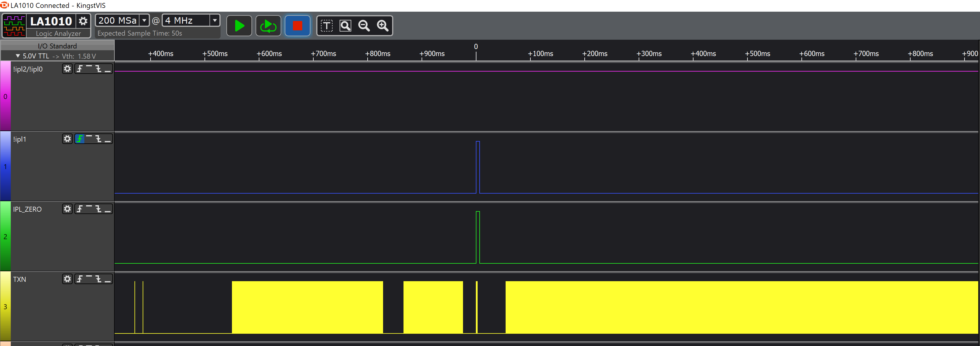Viewport: 980px width, 346px height.
Task: Click the blue channel 1 color strip
Action: [5, 166]
